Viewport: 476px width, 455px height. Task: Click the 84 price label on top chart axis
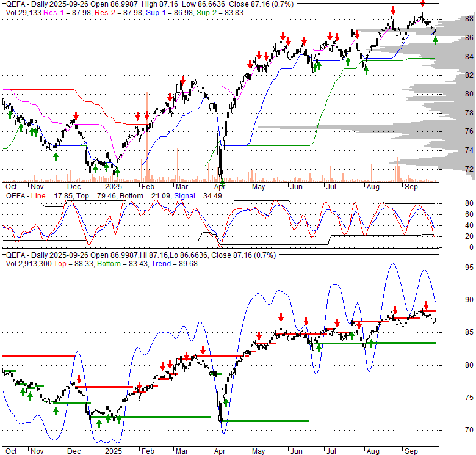[469, 57]
